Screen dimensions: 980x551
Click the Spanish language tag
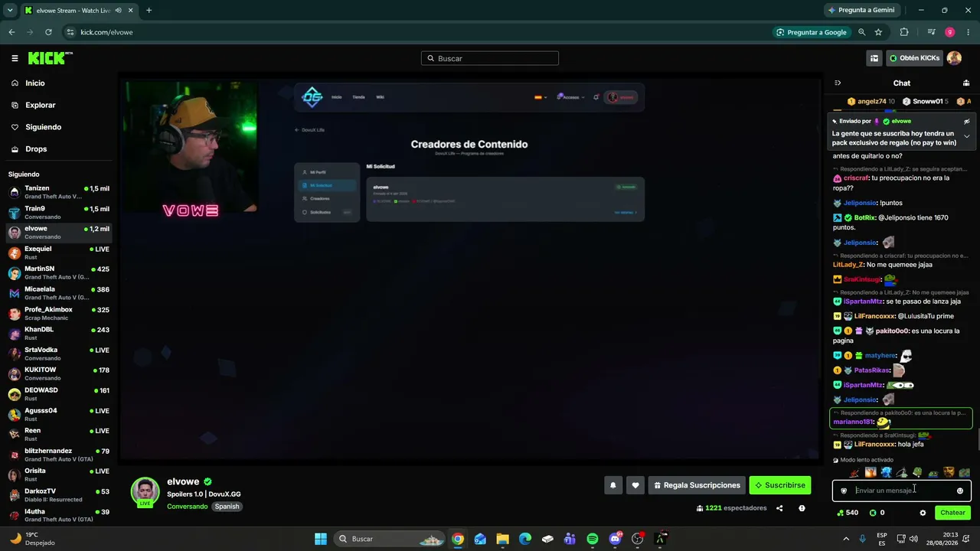point(227,507)
